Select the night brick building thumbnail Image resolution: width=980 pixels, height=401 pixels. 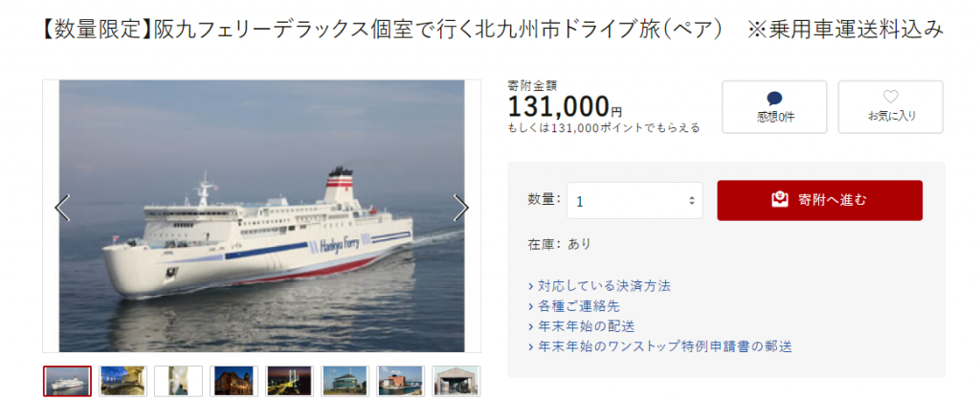click(234, 381)
